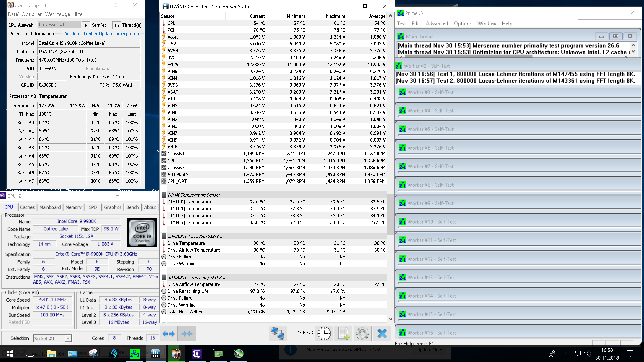
Task: Open the People icon in system tray
Action: point(552,353)
